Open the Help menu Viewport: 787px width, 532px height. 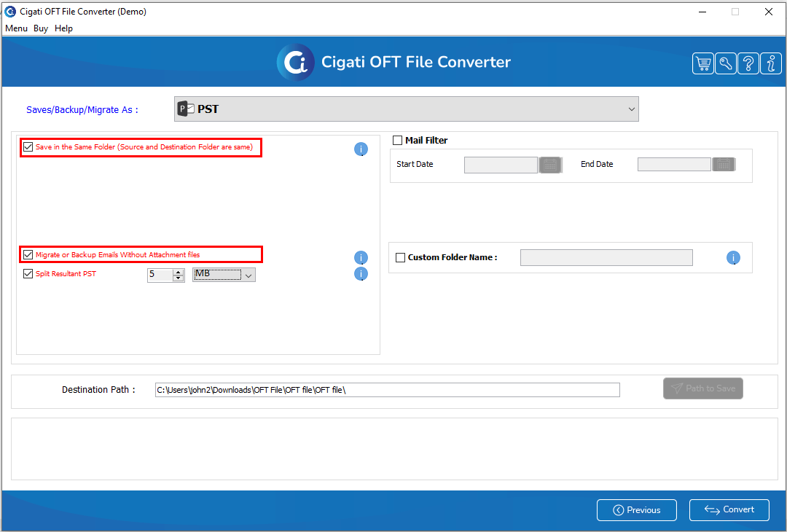click(x=63, y=28)
